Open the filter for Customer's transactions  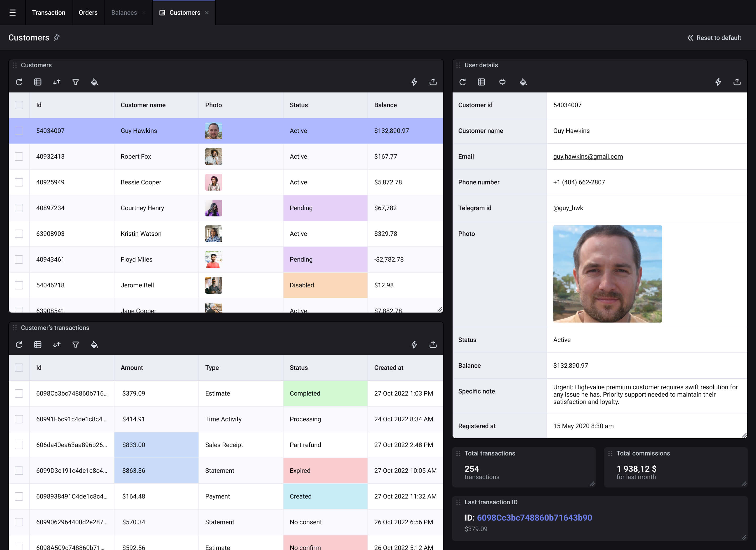76,345
